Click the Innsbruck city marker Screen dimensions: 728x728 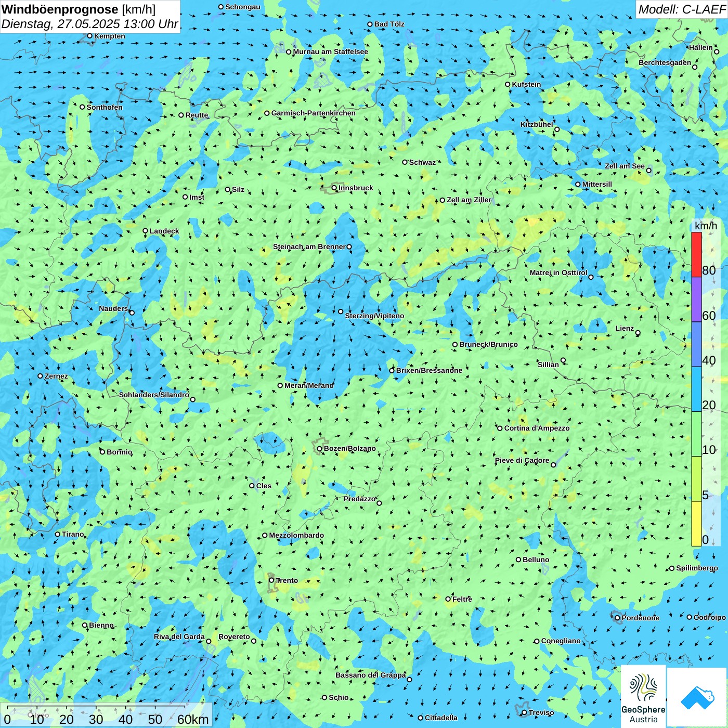[334, 188]
